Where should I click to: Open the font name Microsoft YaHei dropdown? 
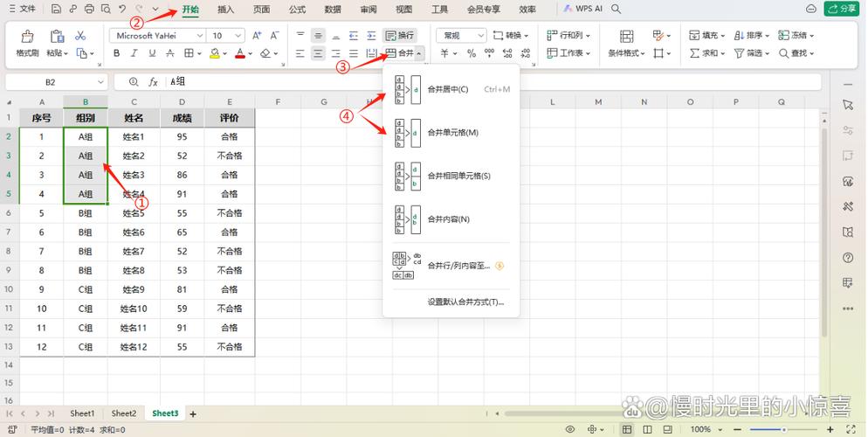(x=200, y=36)
